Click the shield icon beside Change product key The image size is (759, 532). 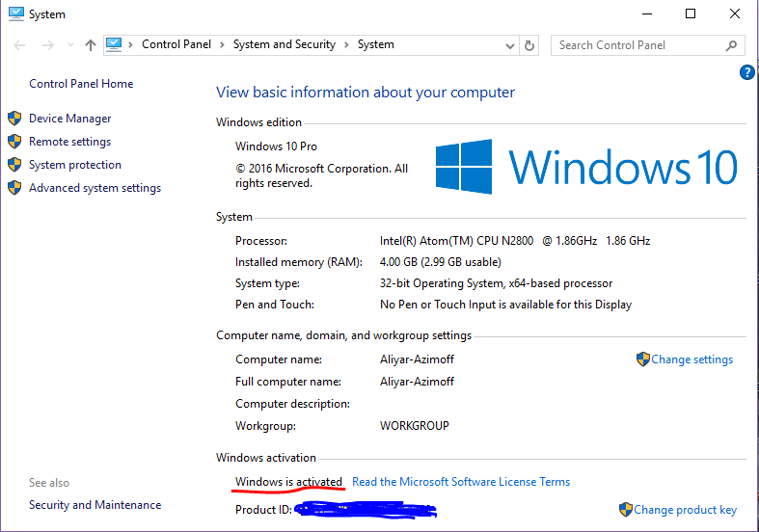pos(626,510)
